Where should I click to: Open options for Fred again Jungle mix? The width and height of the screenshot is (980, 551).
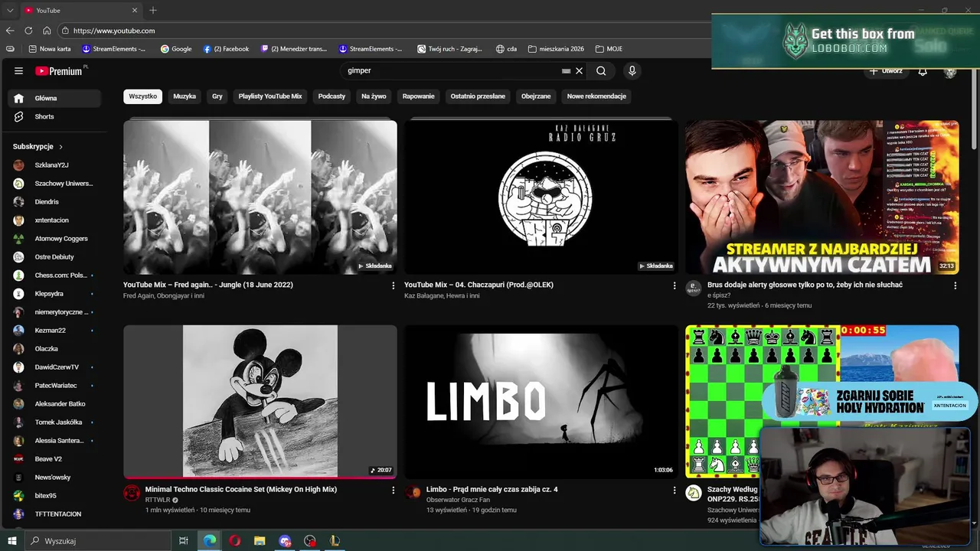click(394, 285)
